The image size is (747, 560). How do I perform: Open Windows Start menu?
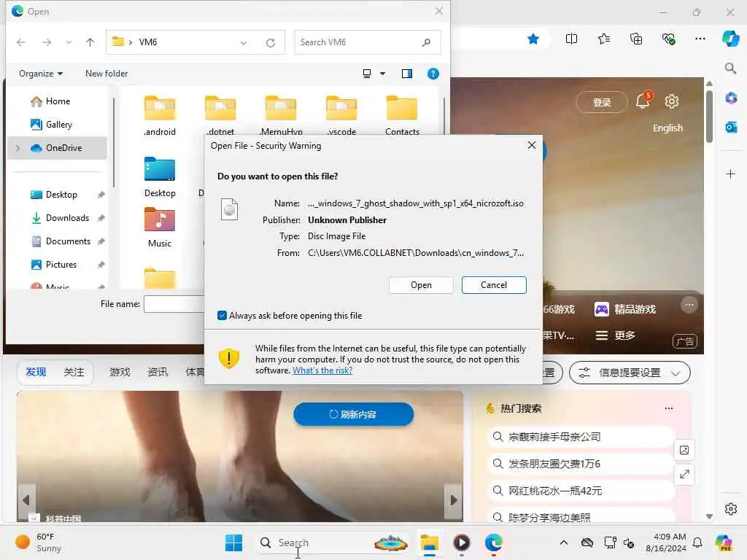click(233, 542)
